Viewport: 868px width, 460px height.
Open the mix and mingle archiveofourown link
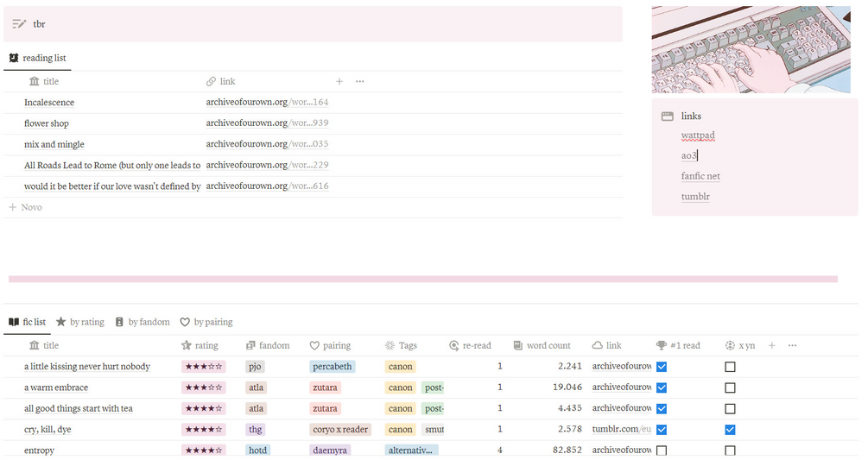click(268, 144)
